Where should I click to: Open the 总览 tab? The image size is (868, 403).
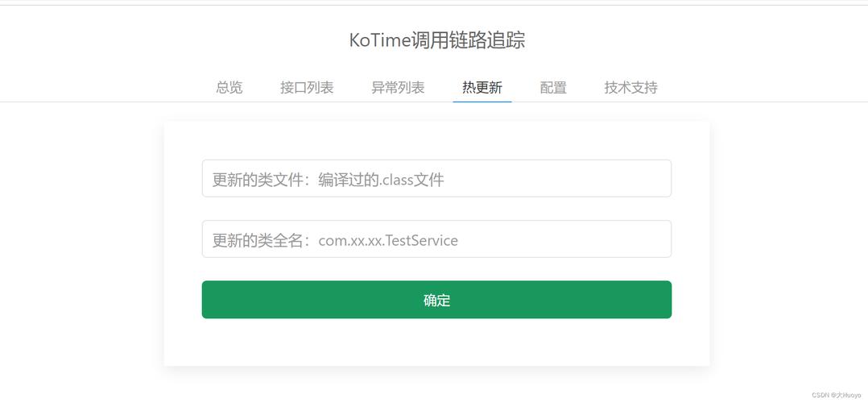coord(229,88)
